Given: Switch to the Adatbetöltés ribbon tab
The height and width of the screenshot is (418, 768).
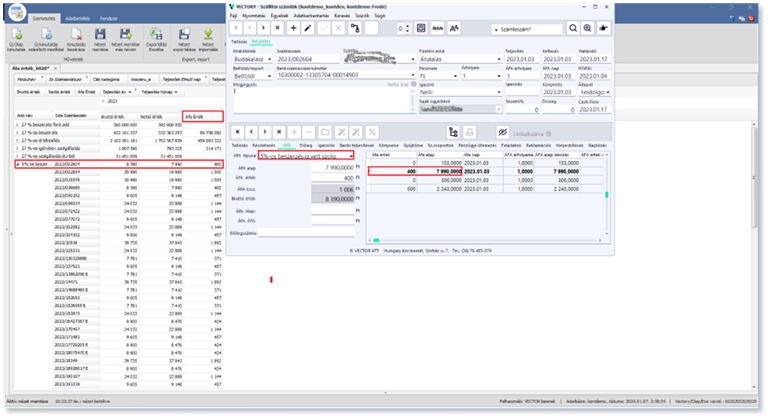Looking at the screenshot, I should [78, 18].
